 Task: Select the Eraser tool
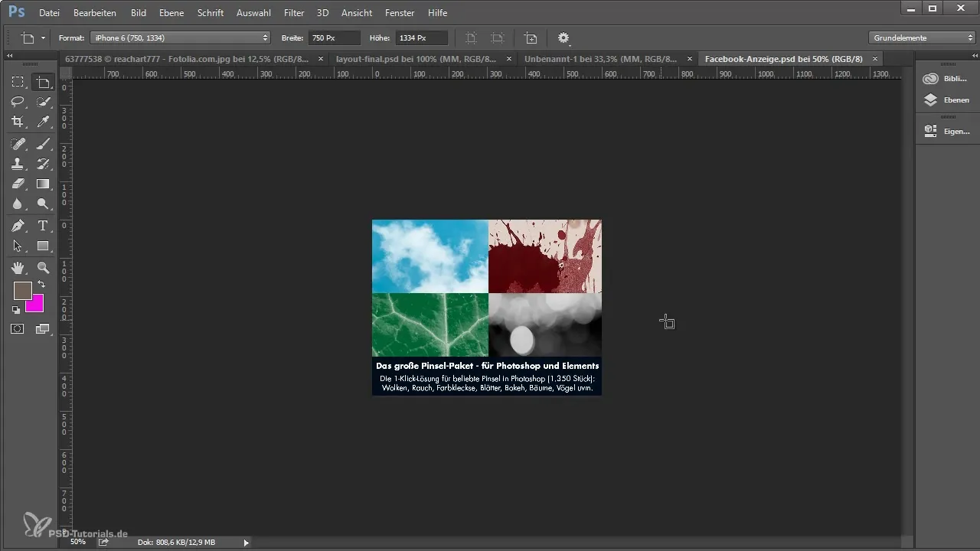pos(18,183)
